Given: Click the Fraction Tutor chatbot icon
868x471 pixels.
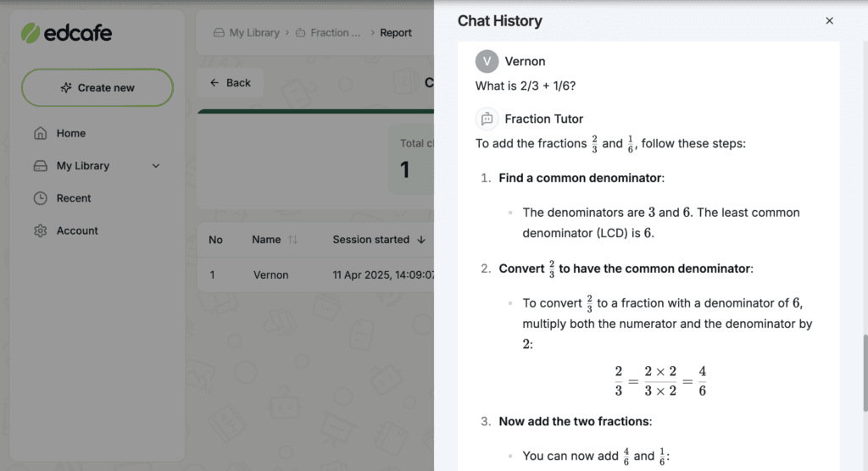Looking at the screenshot, I should [x=487, y=119].
